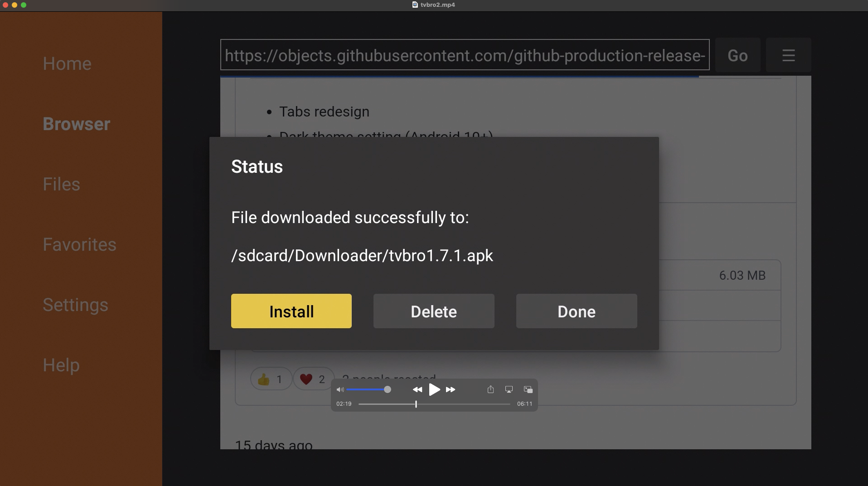Click the Status dialog title
Image resolution: width=868 pixels, height=486 pixels.
(257, 166)
